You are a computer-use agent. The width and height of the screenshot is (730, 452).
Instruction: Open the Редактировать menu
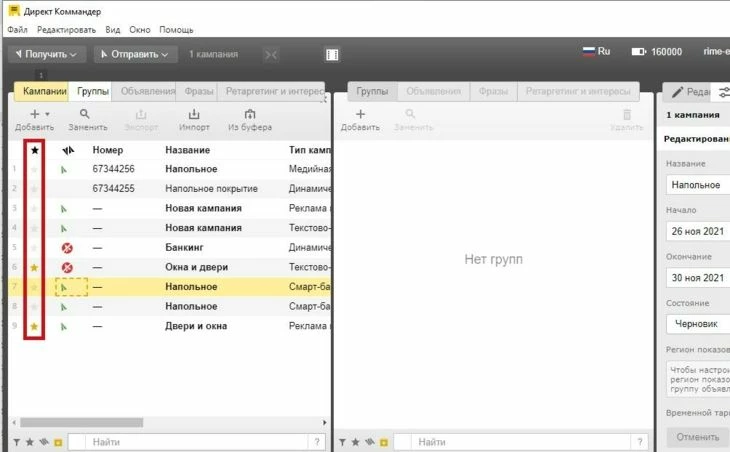point(67,30)
